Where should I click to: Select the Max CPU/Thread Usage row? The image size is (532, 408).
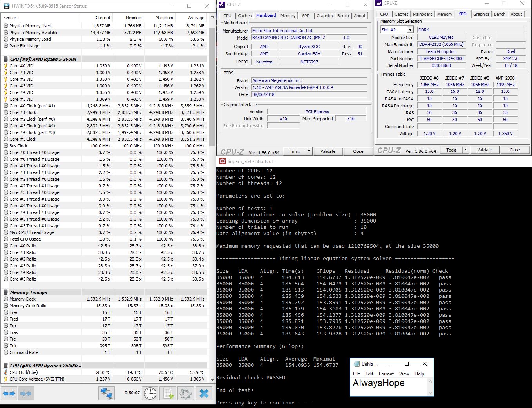pos(104,232)
